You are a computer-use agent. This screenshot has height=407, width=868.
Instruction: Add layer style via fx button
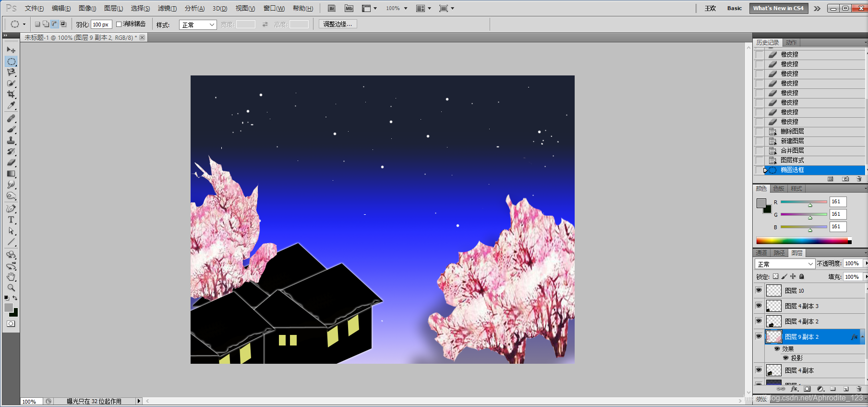click(x=794, y=389)
